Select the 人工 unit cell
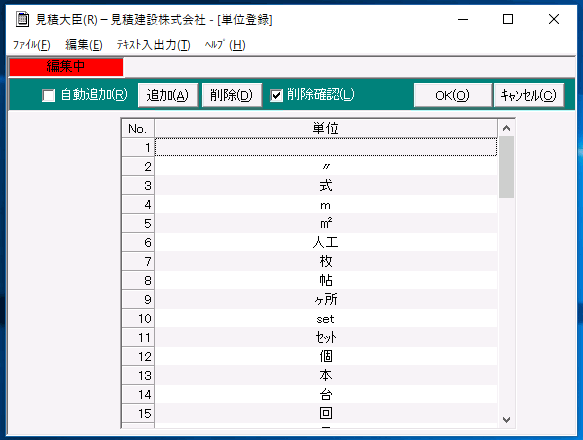 coord(326,242)
